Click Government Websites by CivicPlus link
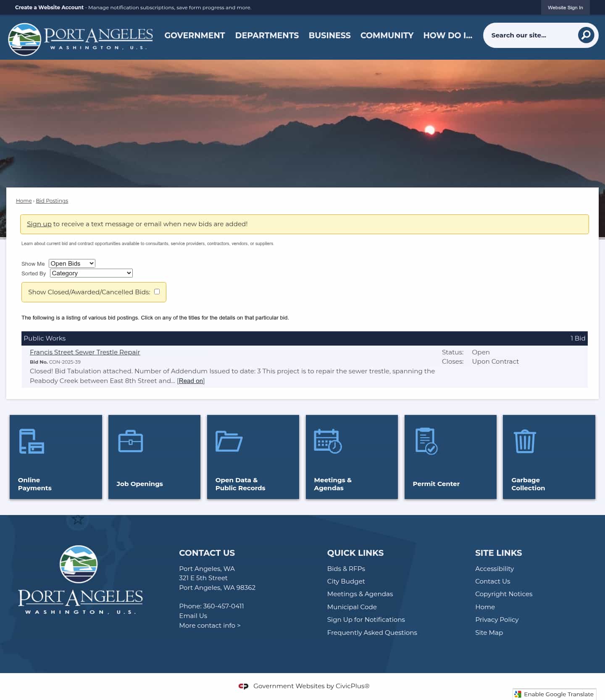This screenshot has height=700, width=605. 311,686
